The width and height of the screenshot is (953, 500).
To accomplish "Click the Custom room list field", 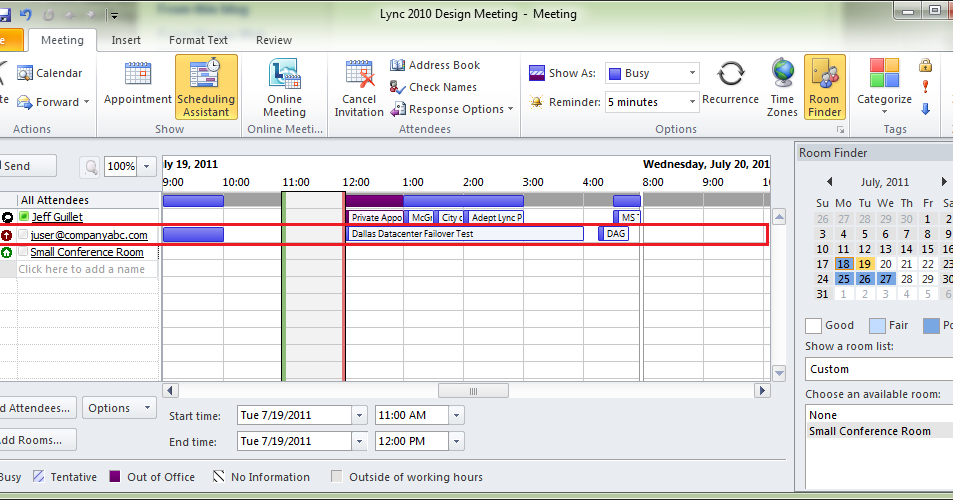I will [879, 369].
